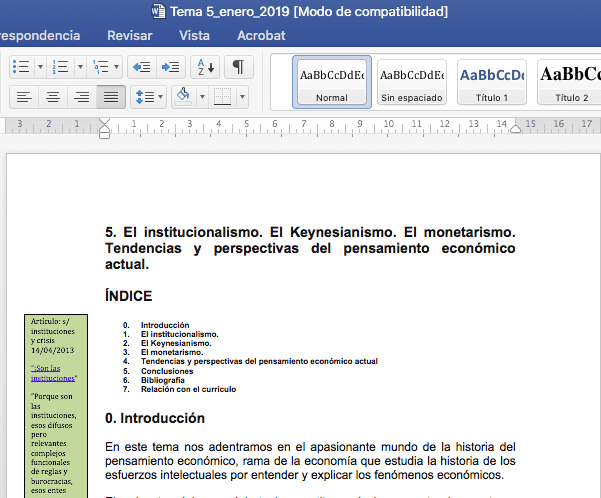601x498 pixels.
Task: Apply numbered list formatting
Action: coord(61,67)
